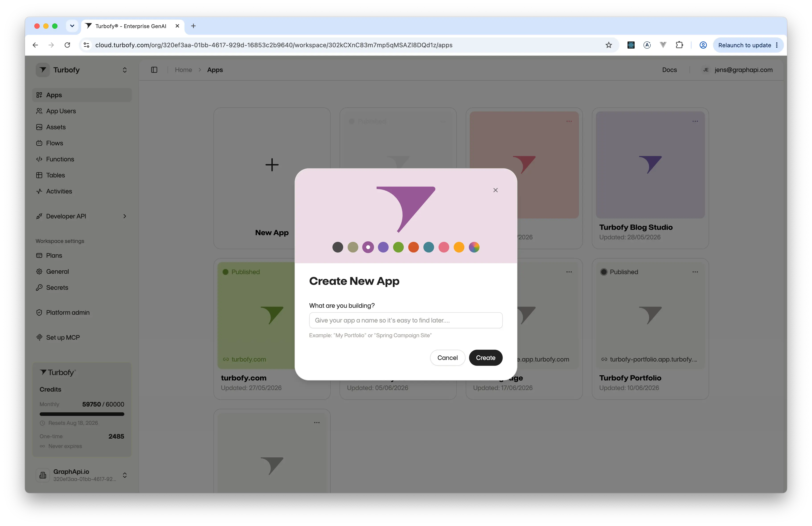
Task: Open Set up MCP
Action: 82,337
